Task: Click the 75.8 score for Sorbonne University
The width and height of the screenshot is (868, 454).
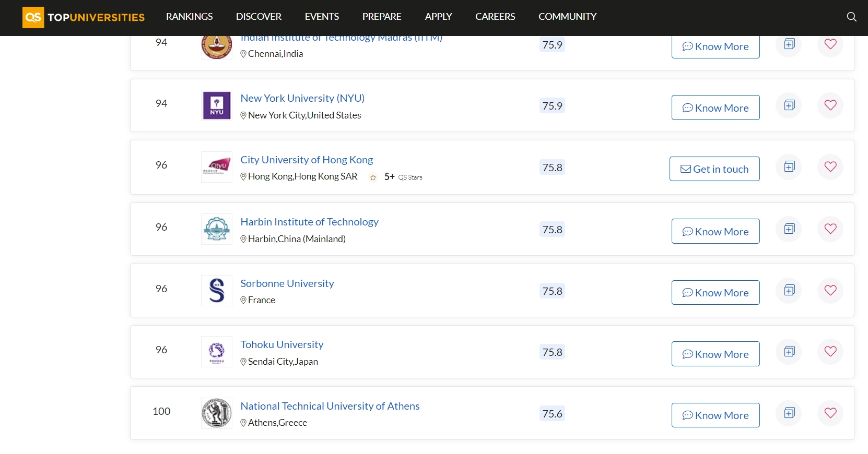Action: point(552,291)
